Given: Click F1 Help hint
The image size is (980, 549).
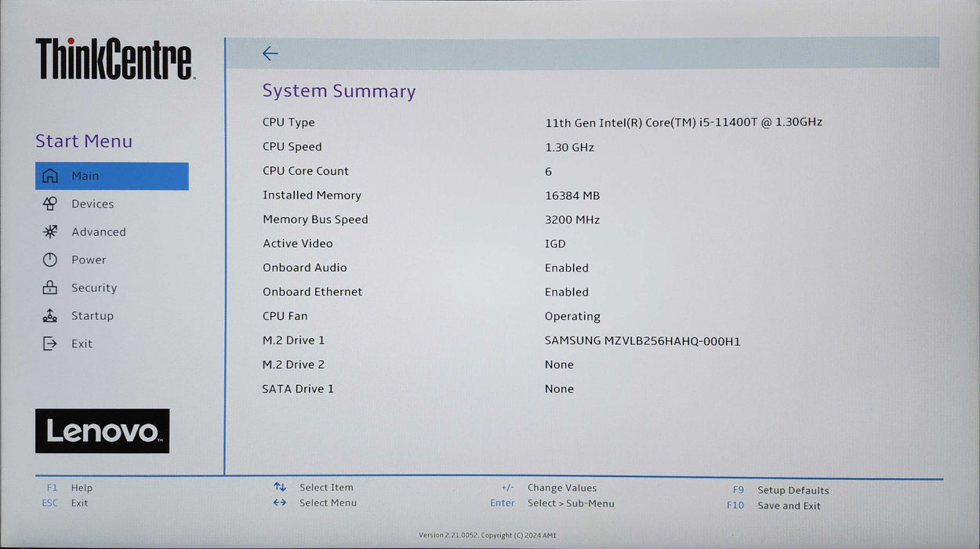Looking at the screenshot, I should 69,488.
